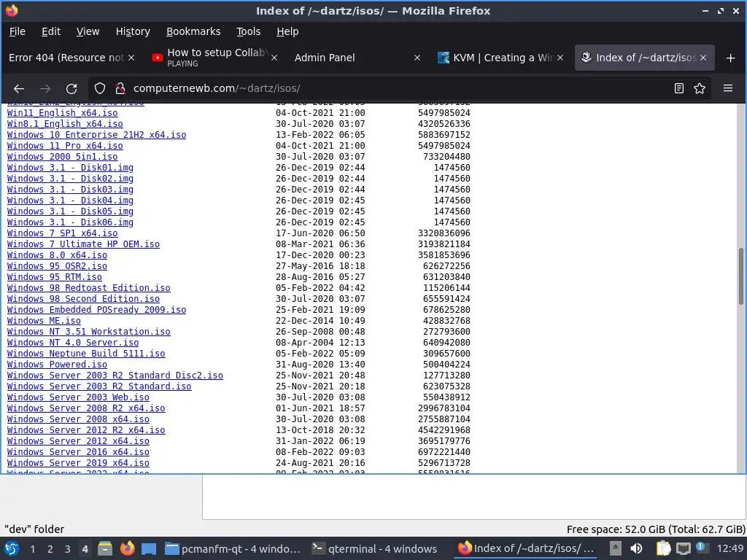This screenshot has width=747, height=560.
Task: Download Windows 95 OSR2.iso
Action: click(57, 266)
